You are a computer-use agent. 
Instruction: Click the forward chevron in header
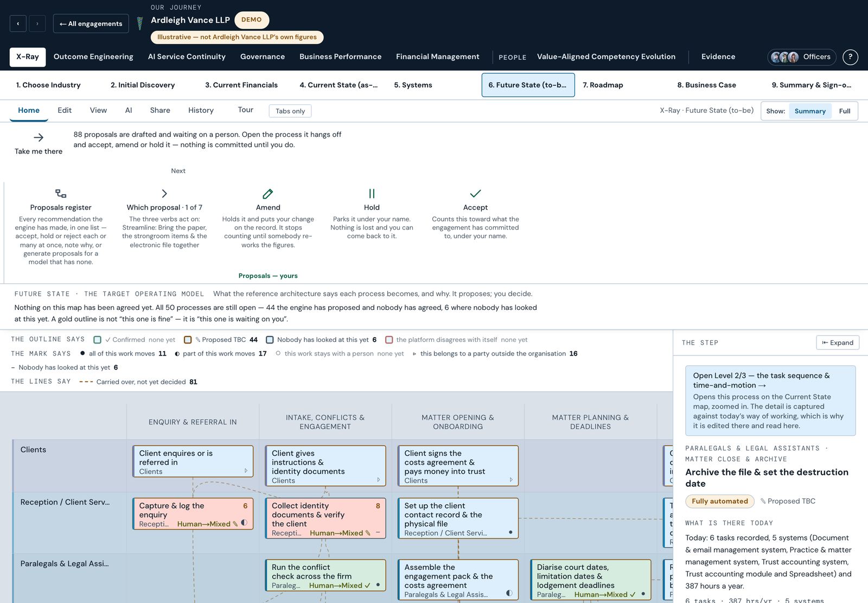37,23
